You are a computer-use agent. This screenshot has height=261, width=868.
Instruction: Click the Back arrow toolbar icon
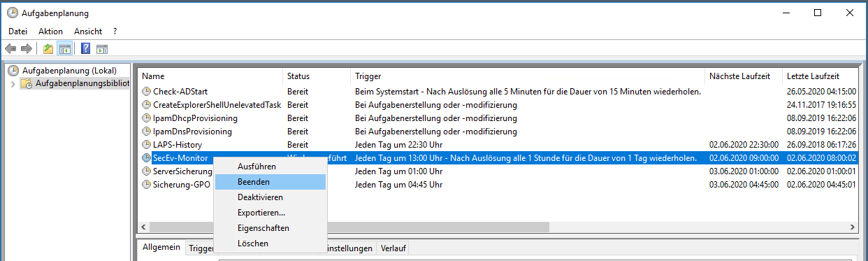[x=10, y=49]
